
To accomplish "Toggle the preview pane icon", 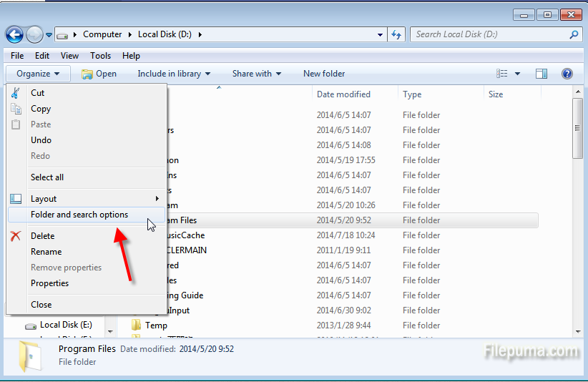I will tap(542, 74).
